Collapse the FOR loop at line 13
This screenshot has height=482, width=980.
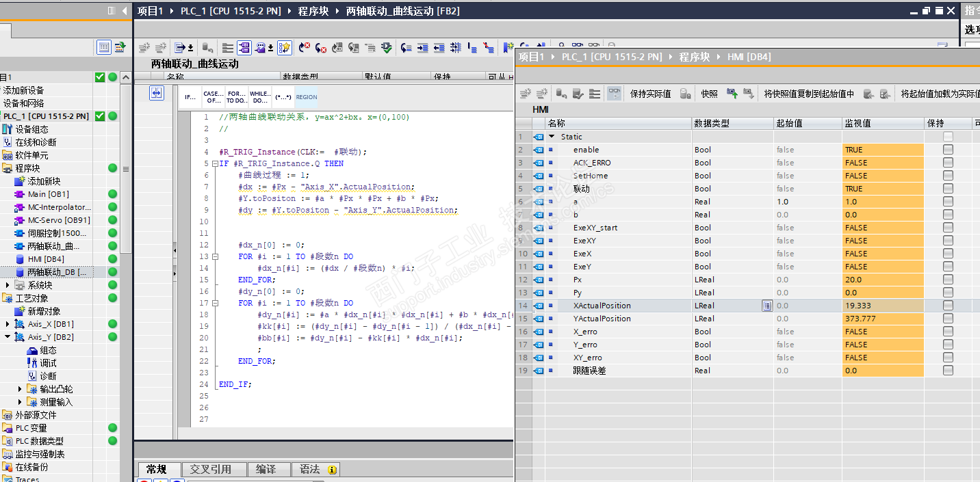[x=216, y=257]
